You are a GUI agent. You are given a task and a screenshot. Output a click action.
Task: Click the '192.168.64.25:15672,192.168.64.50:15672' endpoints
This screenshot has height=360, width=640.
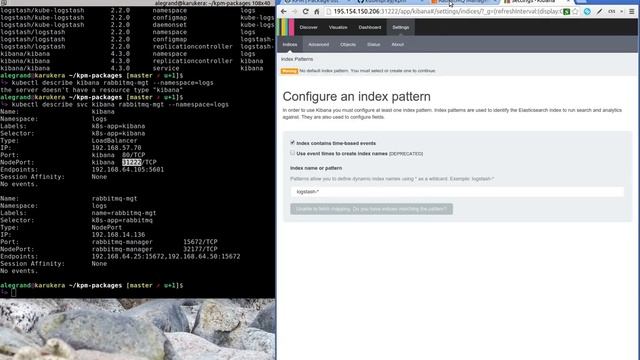click(166, 256)
